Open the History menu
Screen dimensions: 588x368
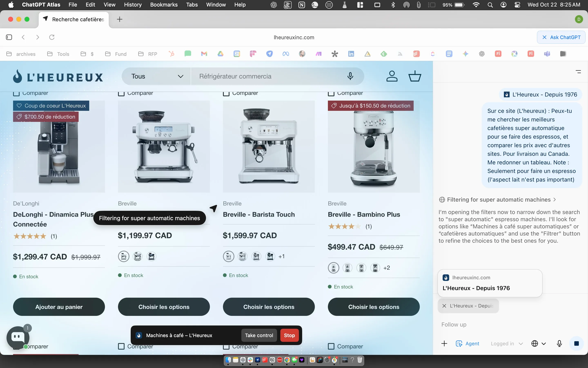click(133, 5)
